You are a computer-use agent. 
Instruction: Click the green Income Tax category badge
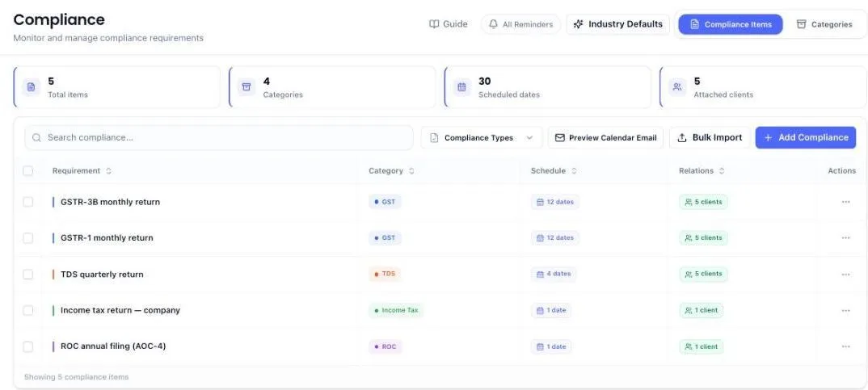tap(396, 310)
